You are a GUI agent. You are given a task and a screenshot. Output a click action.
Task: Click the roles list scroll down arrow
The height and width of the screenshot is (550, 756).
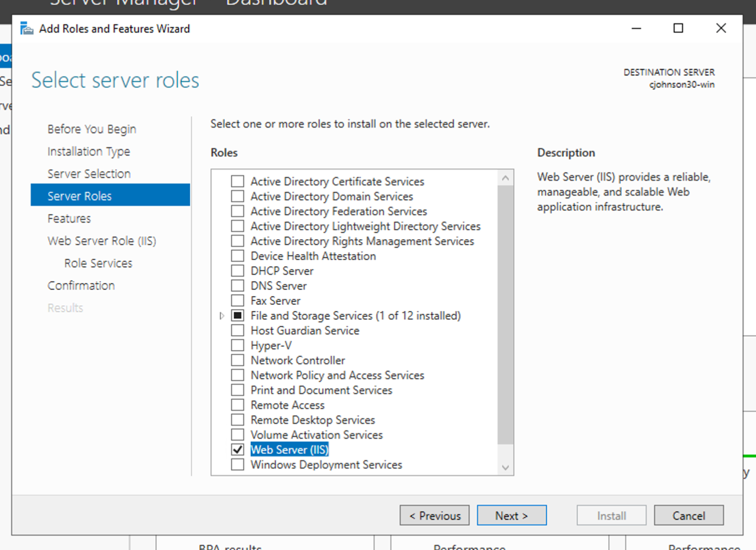tap(505, 467)
